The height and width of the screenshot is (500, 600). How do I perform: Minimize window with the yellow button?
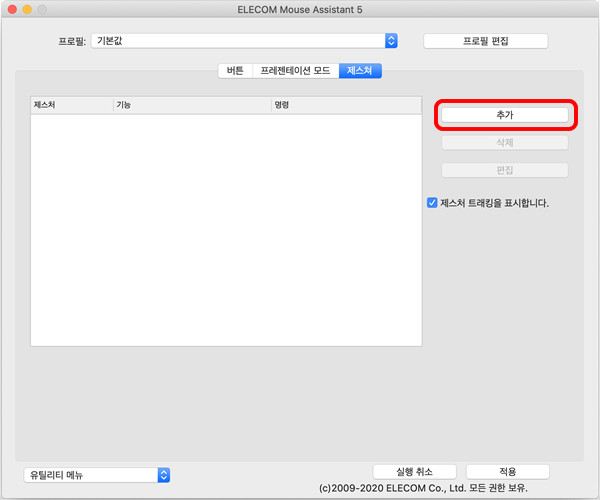pyautogui.click(x=27, y=9)
